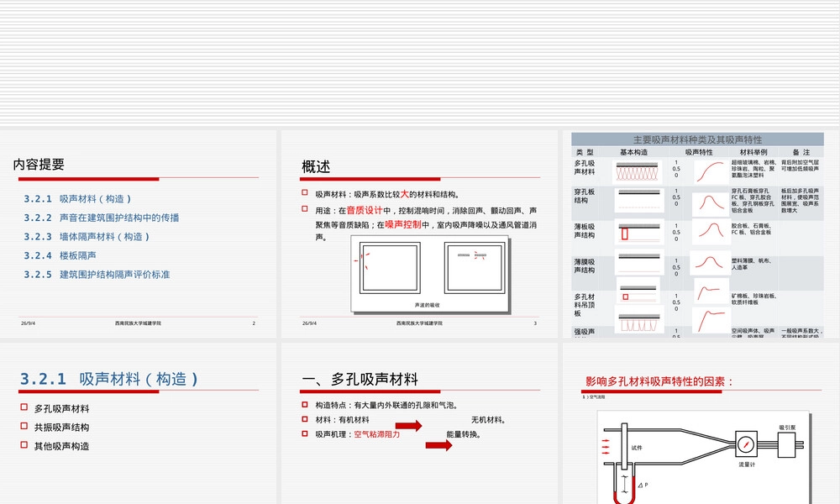
Task: Click the 试件 label in diagram
Action: point(637,448)
